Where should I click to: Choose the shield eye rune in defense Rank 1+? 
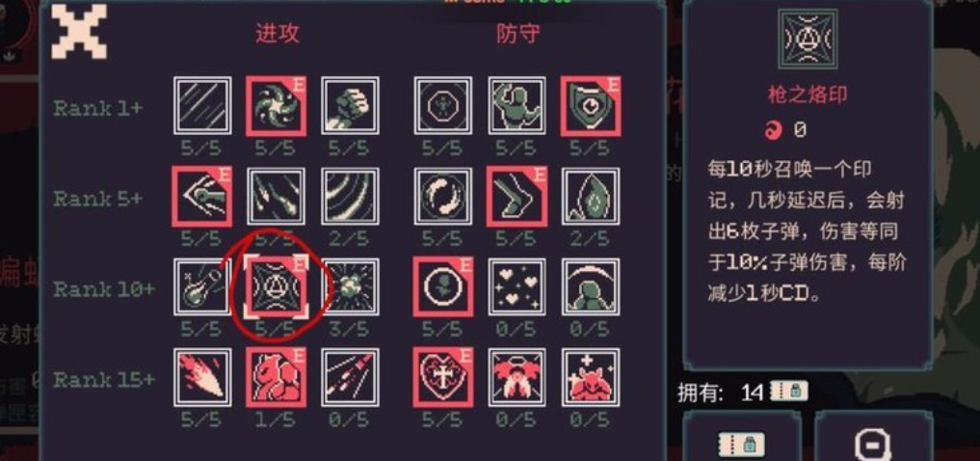click(x=591, y=106)
